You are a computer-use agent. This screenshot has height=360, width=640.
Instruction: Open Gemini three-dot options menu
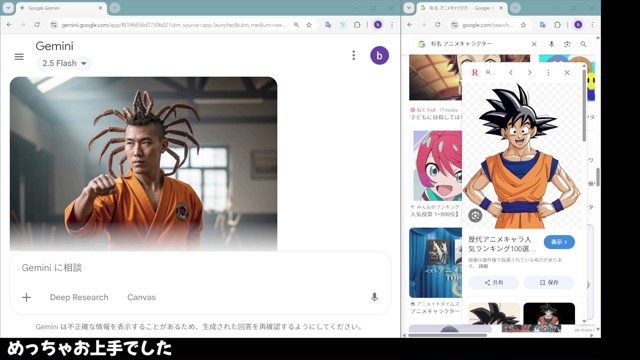(x=353, y=56)
